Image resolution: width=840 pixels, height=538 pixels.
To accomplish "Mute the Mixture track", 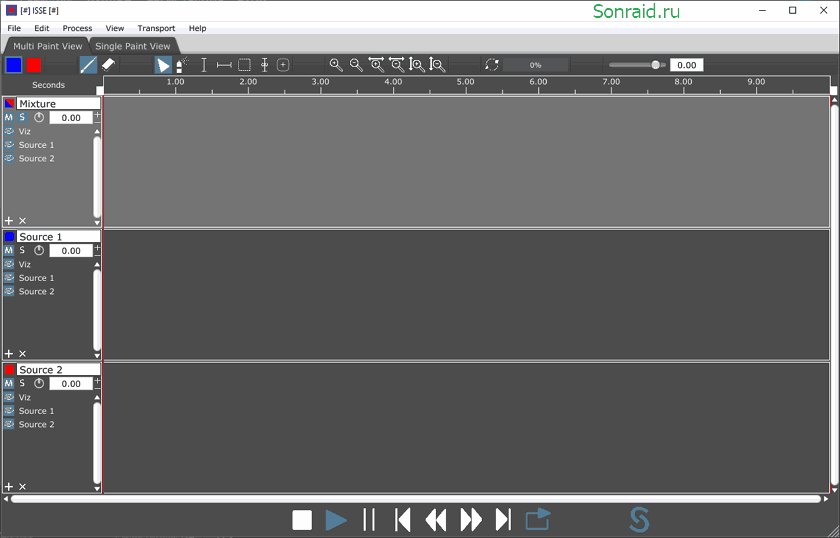I will 9,117.
